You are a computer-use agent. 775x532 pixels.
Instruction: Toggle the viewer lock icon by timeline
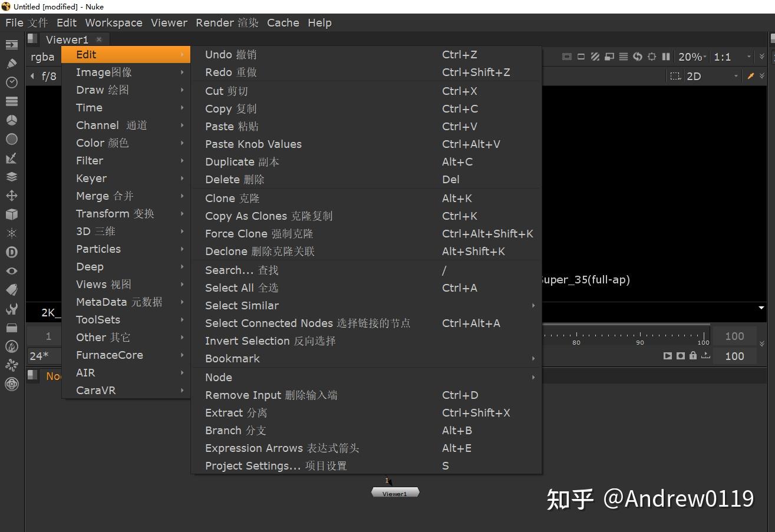tap(693, 356)
